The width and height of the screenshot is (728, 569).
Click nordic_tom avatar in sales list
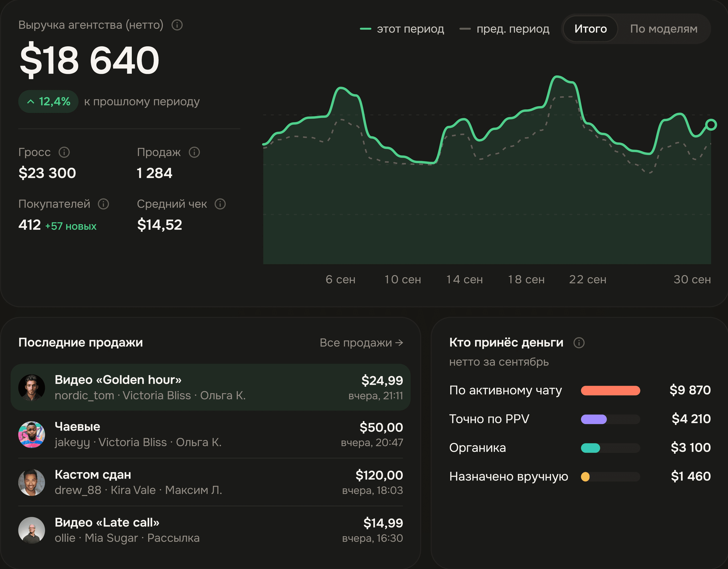[32, 387]
